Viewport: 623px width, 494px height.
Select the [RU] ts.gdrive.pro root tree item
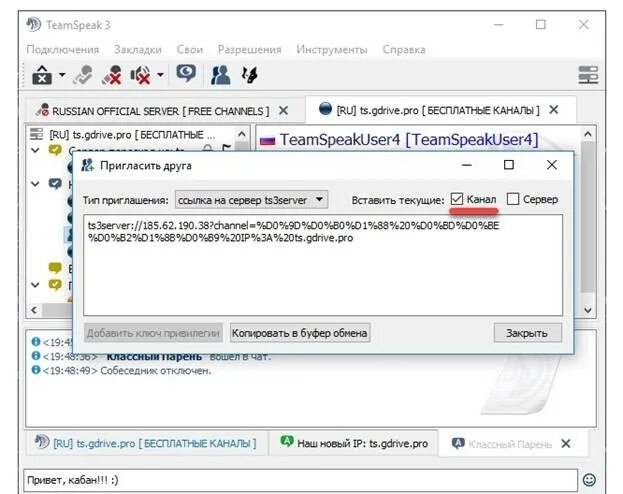click(132, 135)
